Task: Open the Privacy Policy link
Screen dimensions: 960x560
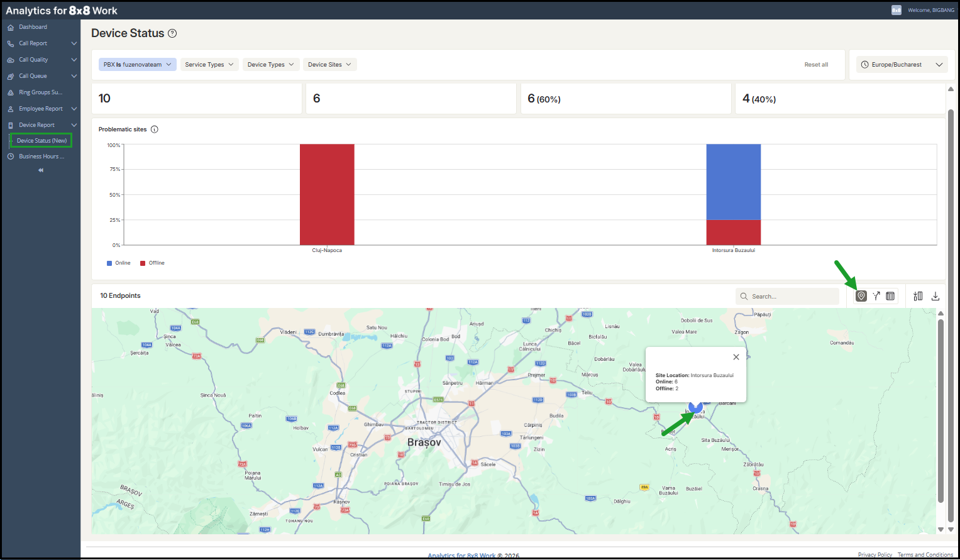Action: point(875,555)
